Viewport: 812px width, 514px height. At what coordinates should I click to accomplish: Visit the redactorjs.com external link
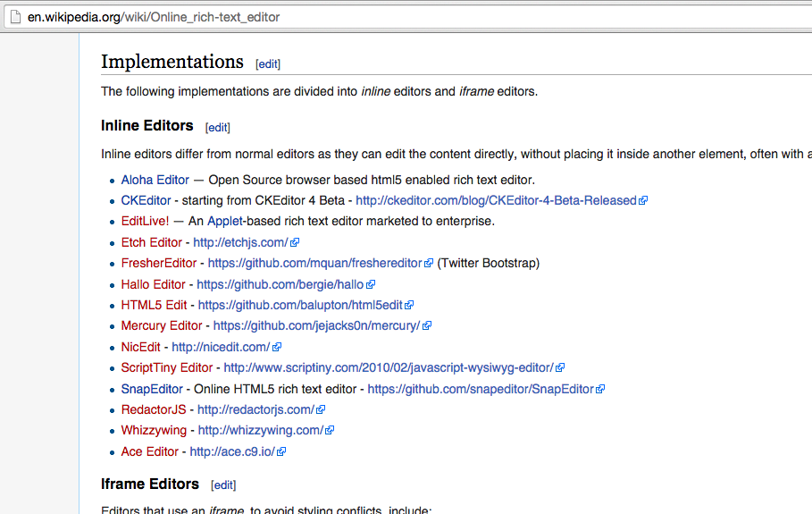(x=255, y=409)
